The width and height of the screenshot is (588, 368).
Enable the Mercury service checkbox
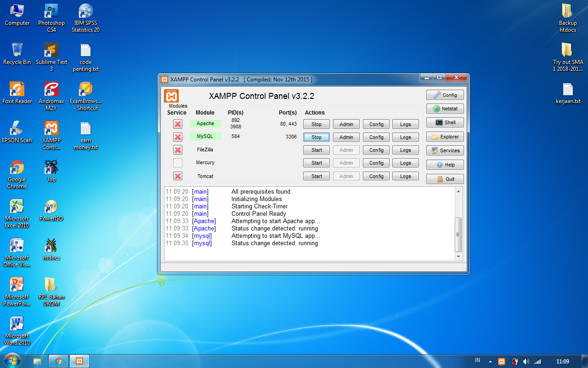(x=177, y=162)
